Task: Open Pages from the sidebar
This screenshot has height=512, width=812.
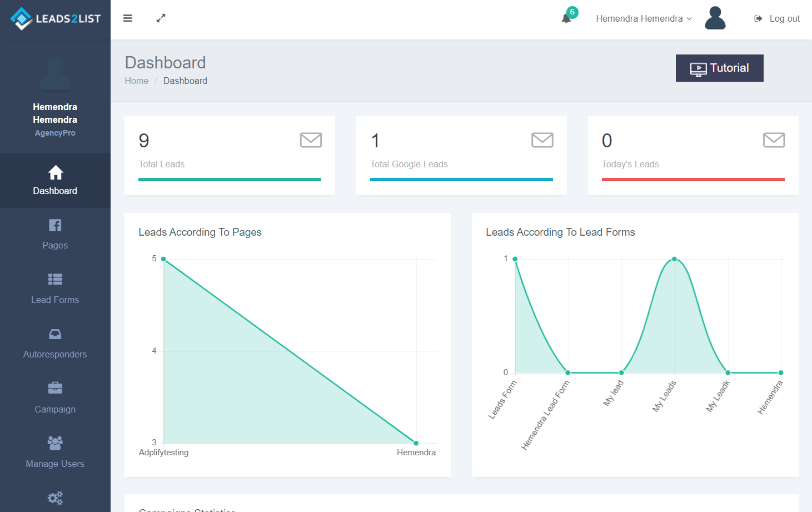Action: tap(55, 235)
